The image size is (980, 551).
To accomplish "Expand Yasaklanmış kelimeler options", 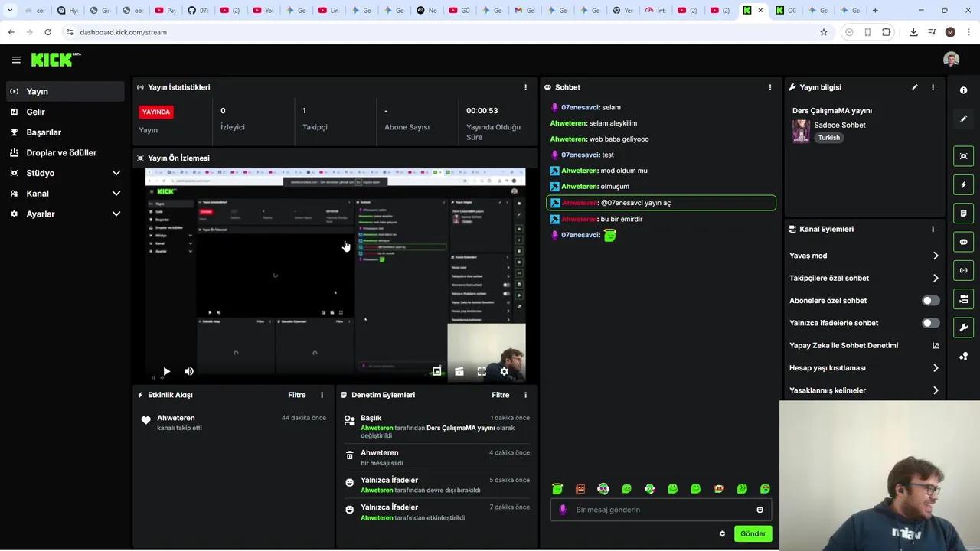I will 936,390.
